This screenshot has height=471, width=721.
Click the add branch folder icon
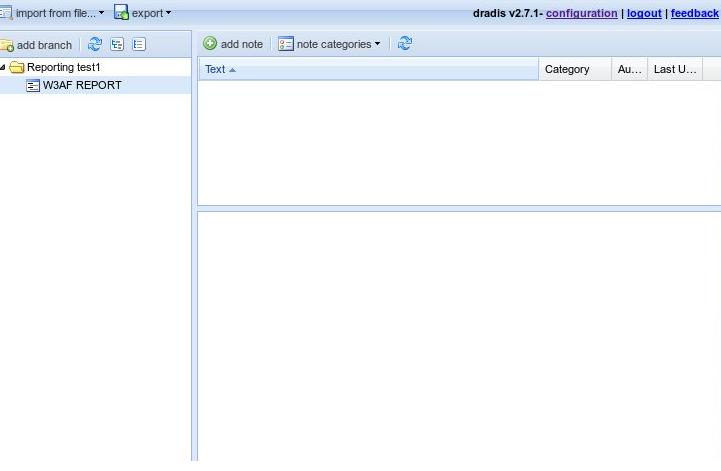click(7, 45)
